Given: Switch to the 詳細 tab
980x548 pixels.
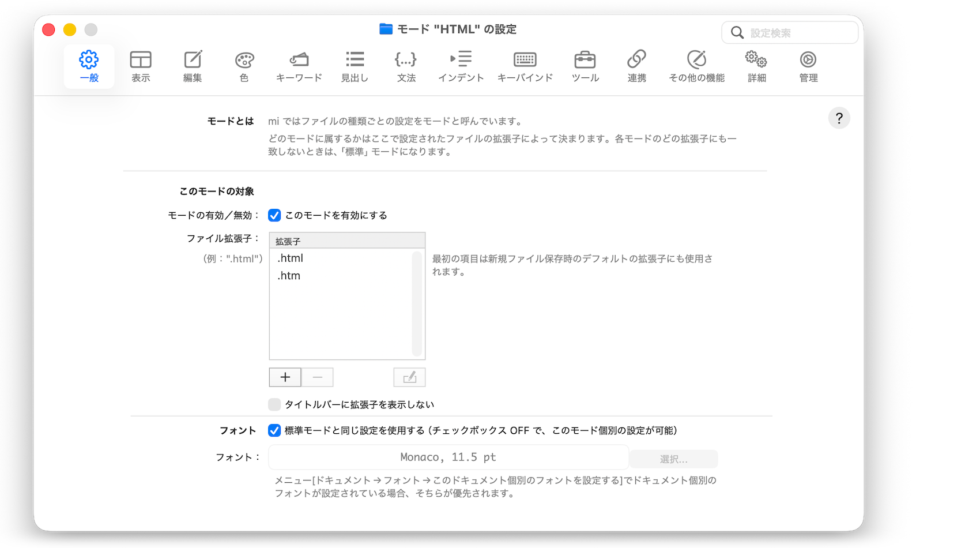Looking at the screenshot, I should click(756, 66).
